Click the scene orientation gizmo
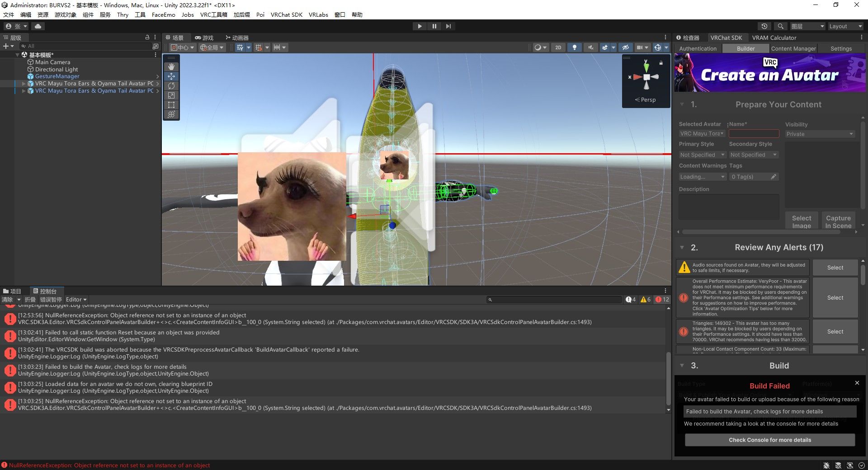868x470 pixels. 646,77
